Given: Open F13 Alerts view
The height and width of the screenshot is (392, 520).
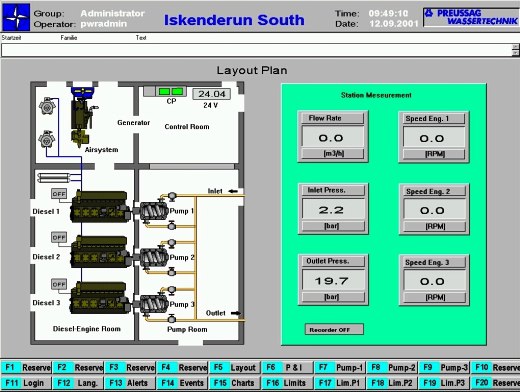Looking at the screenshot, I should pos(130,383).
